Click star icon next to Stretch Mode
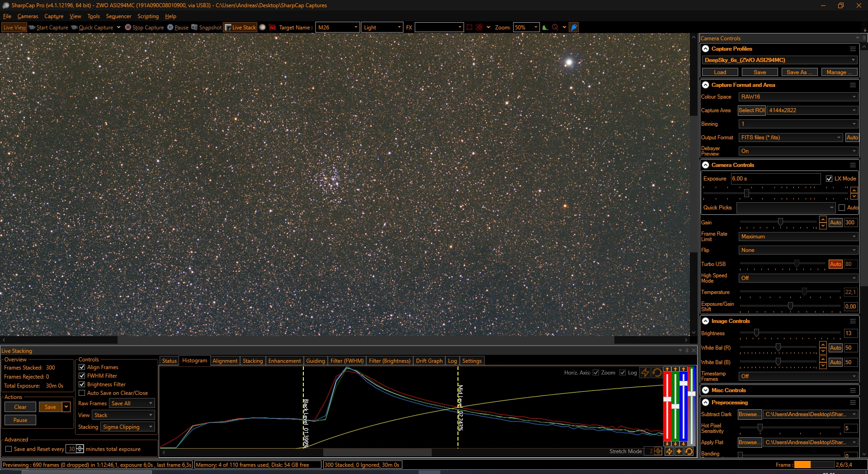The height and width of the screenshot is (474, 868). pyautogui.click(x=679, y=451)
